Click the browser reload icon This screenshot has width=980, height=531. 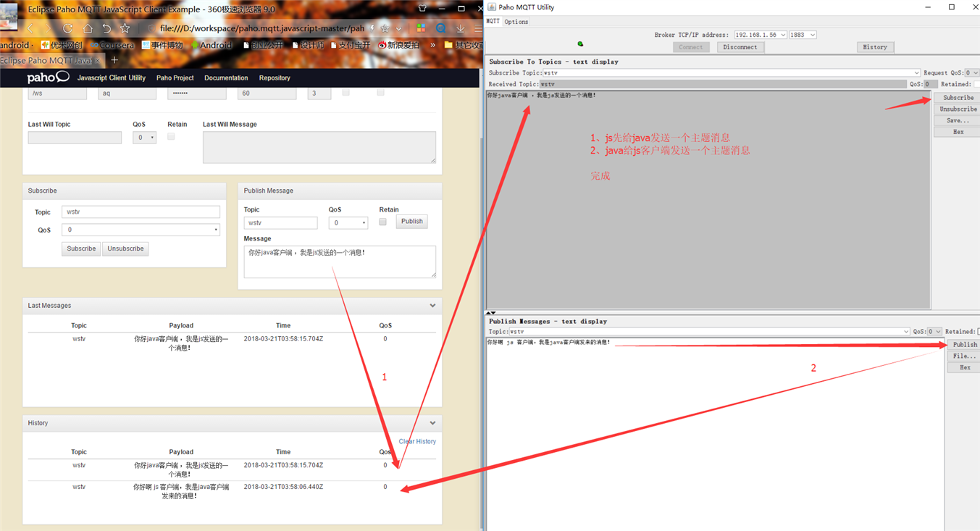67,28
